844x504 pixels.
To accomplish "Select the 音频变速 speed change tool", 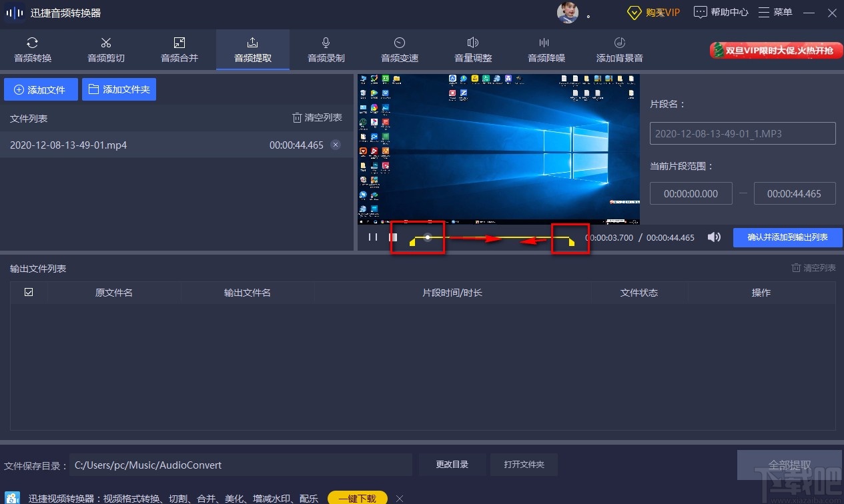I will point(399,49).
